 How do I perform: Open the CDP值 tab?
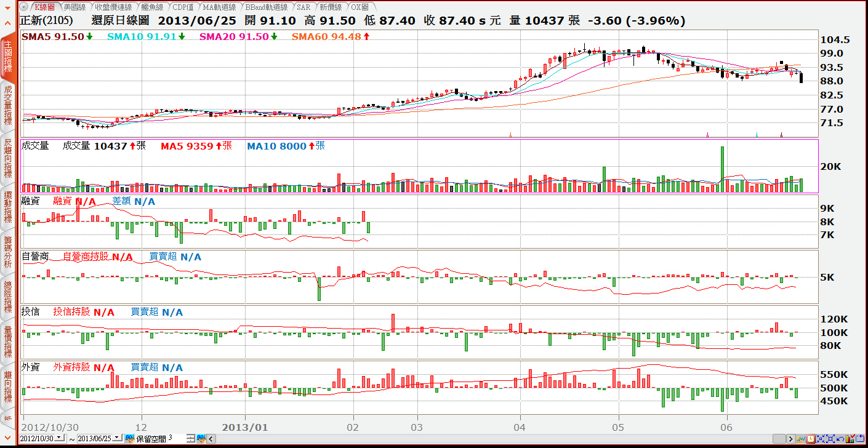183,7
